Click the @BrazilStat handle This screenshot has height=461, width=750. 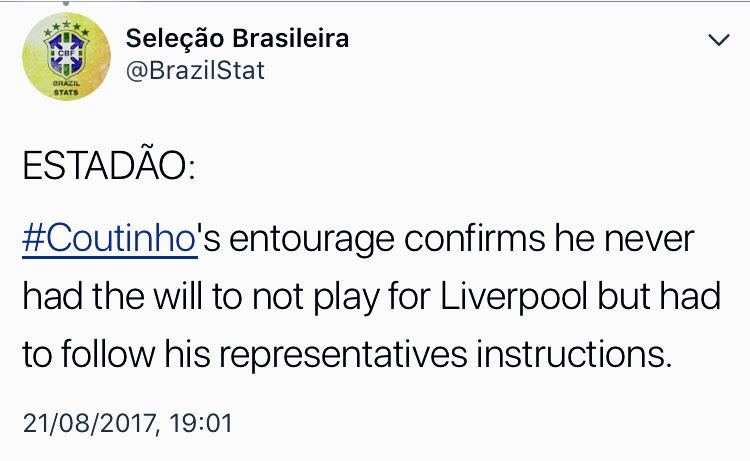(195, 71)
